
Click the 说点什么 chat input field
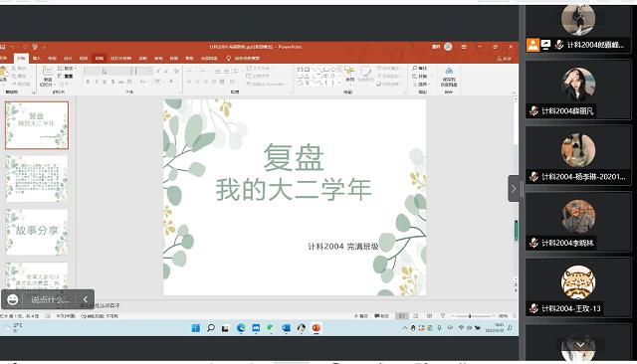(50, 299)
